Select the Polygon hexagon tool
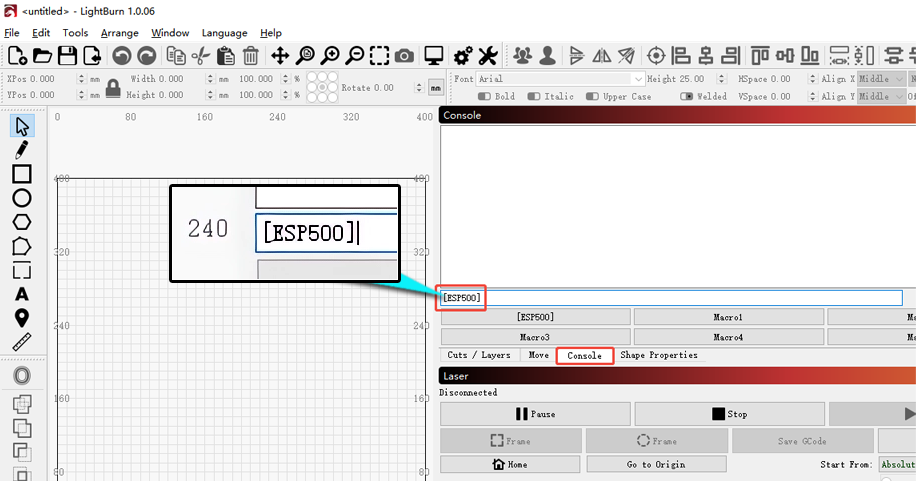916x481 pixels. (x=22, y=222)
